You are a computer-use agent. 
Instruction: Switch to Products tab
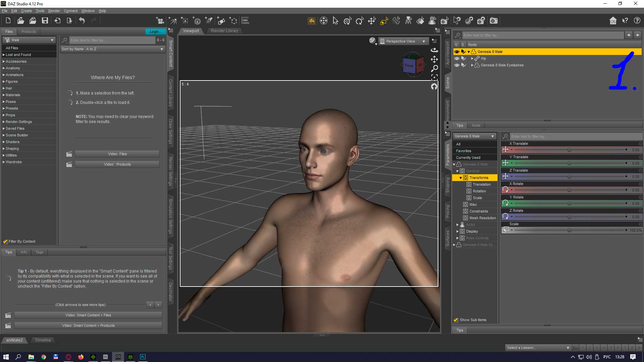[29, 32]
